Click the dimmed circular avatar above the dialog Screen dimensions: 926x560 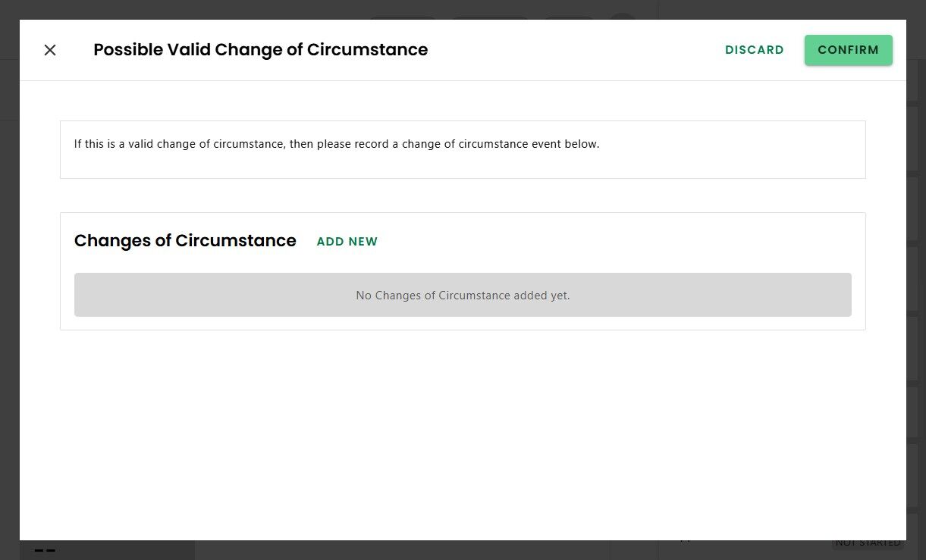[623, 16]
